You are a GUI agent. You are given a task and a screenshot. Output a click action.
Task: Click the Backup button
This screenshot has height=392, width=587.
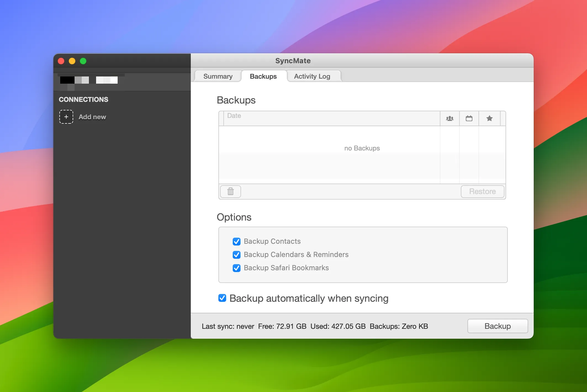(498, 326)
